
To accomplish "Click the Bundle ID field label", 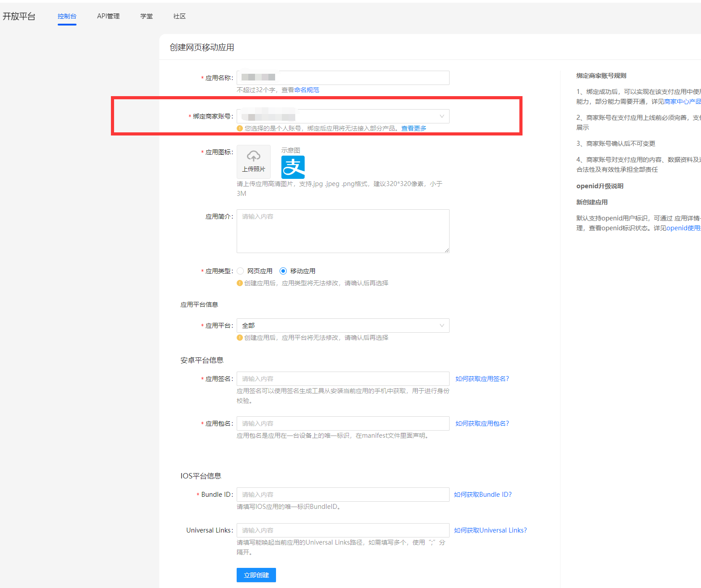I will (217, 495).
